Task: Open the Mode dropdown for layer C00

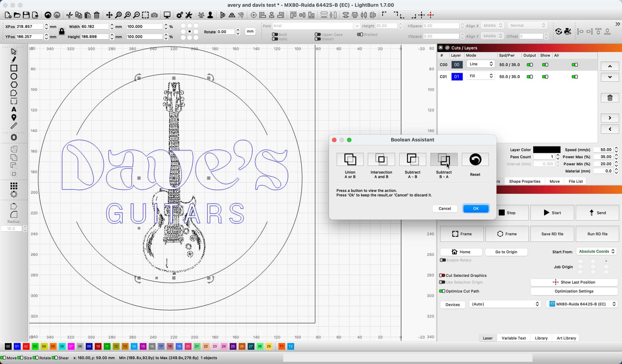Action: click(481, 64)
